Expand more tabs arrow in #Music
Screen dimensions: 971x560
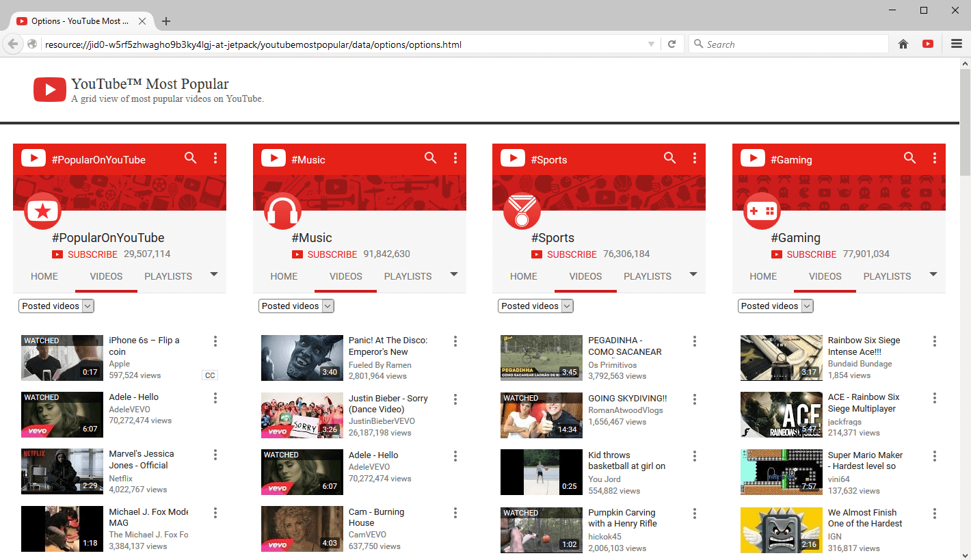[454, 274]
